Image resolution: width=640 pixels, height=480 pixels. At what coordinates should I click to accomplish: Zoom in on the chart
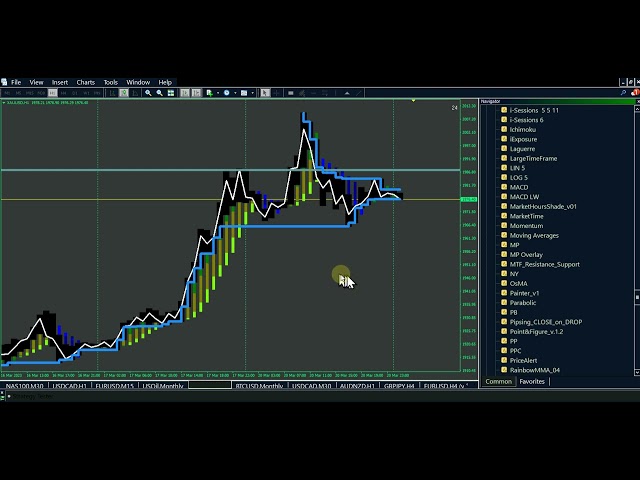pyautogui.click(x=149, y=93)
